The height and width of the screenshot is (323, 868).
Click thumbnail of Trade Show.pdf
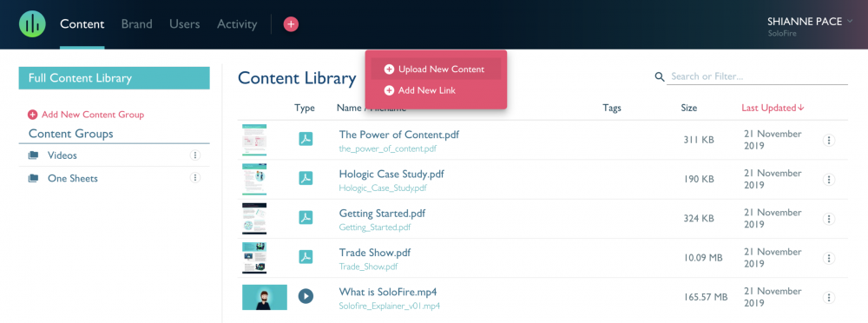click(254, 258)
